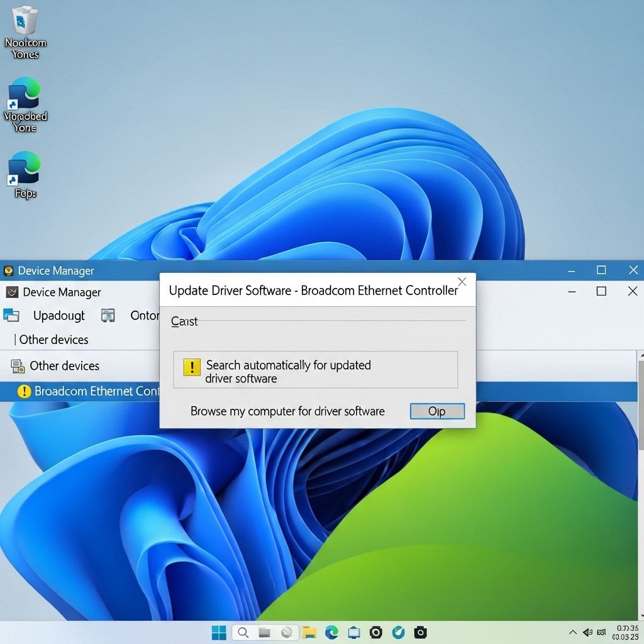Open the Windows Start menu
This screenshot has height=644, width=644.
[x=219, y=633]
